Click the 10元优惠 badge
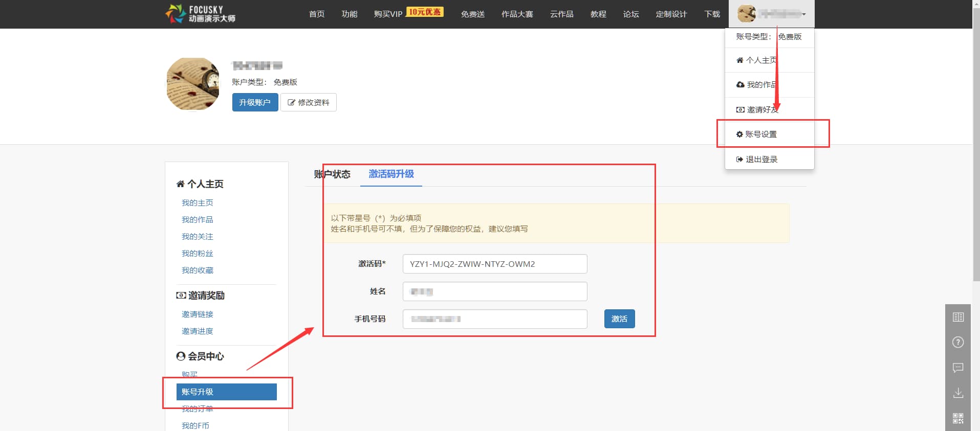This screenshot has width=980, height=431. click(425, 12)
